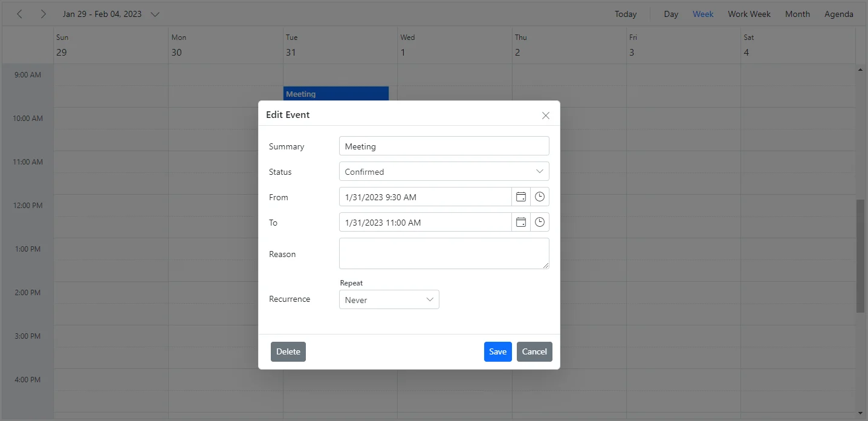Open the time picker for the To field

pos(540,223)
